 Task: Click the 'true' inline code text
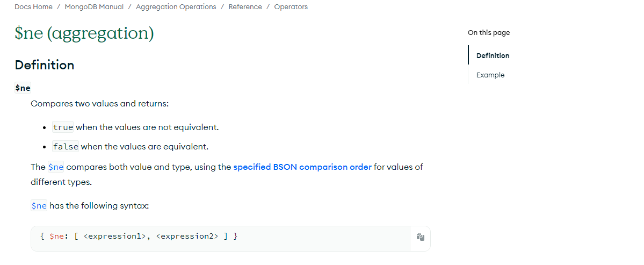click(x=63, y=127)
